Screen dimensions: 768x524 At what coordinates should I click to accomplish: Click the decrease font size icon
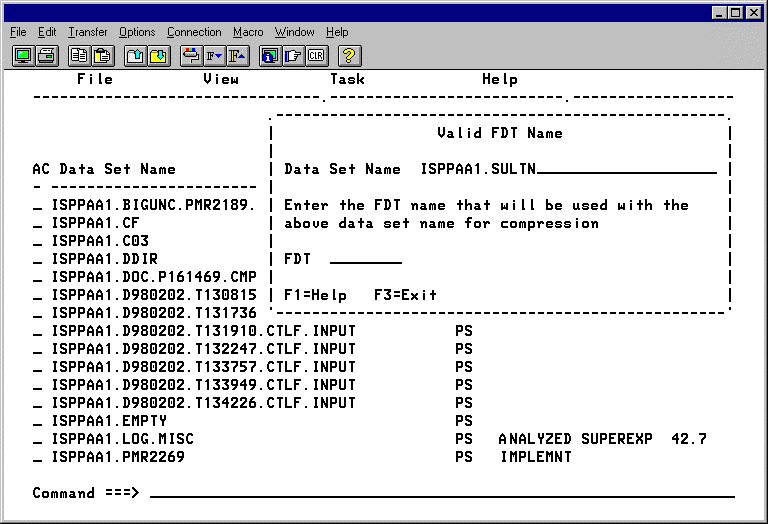point(213,56)
